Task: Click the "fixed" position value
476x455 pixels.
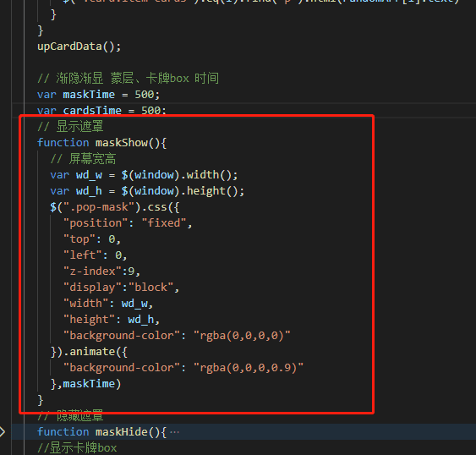Action: (x=164, y=223)
